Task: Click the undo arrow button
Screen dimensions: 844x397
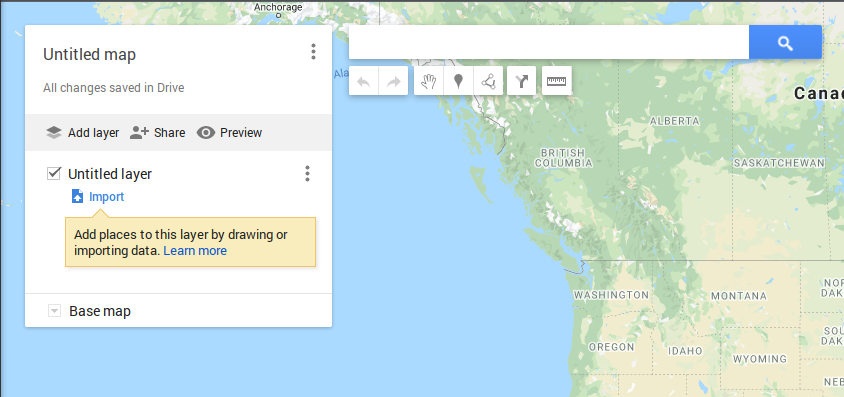Action: pos(364,81)
